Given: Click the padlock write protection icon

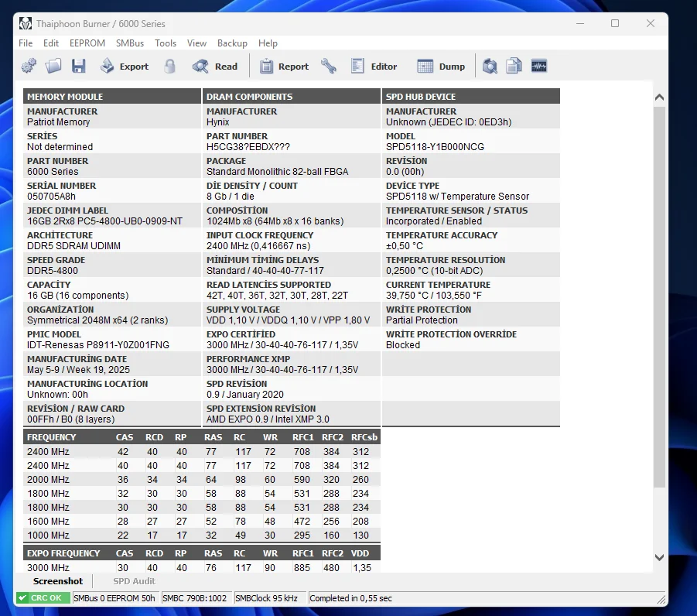Looking at the screenshot, I should [x=170, y=67].
